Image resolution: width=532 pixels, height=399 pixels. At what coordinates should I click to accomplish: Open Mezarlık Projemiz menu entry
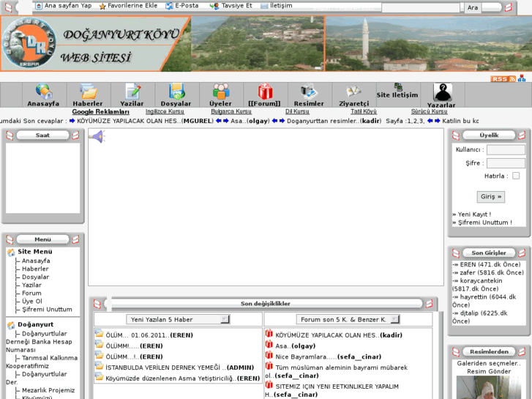48,390
